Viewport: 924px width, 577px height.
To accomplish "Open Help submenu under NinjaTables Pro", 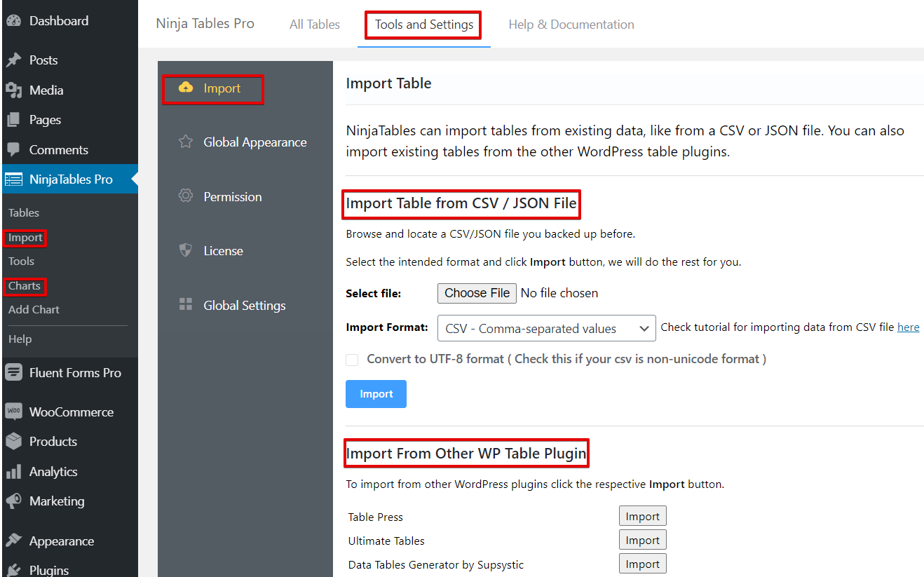I will pyautogui.click(x=20, y=339).
